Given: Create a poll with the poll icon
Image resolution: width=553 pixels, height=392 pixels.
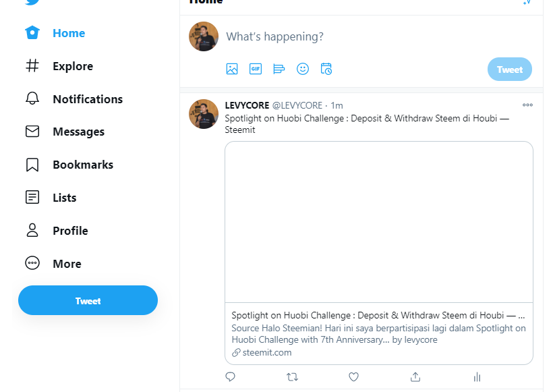Looking at the screenshot, I should tap(279, 69).
